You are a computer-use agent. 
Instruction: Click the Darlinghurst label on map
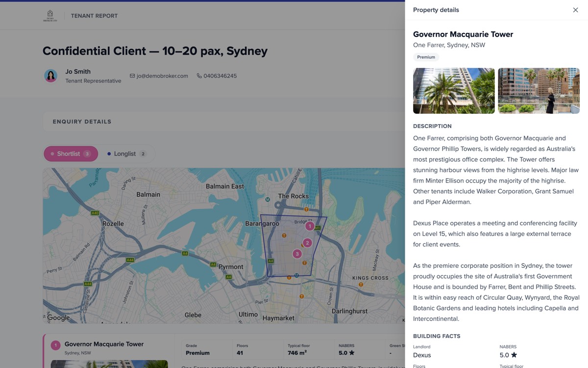click(x=349, y=311)
